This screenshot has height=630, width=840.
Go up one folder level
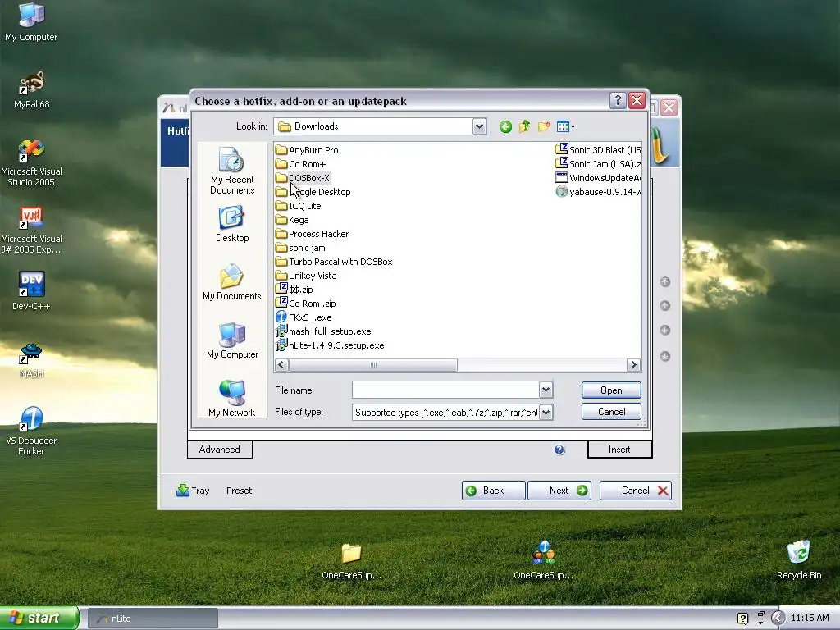[524, 127]
